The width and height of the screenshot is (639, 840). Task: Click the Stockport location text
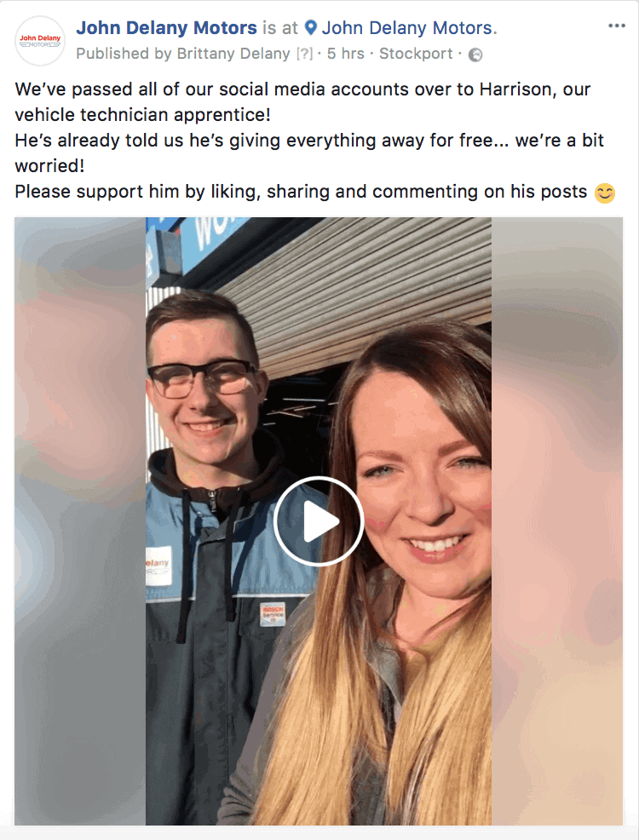click(416, 54)
